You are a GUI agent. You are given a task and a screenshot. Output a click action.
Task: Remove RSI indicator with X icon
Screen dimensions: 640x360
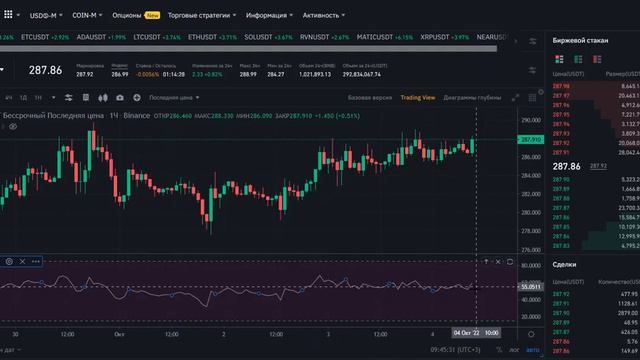[x=22, y=262]
